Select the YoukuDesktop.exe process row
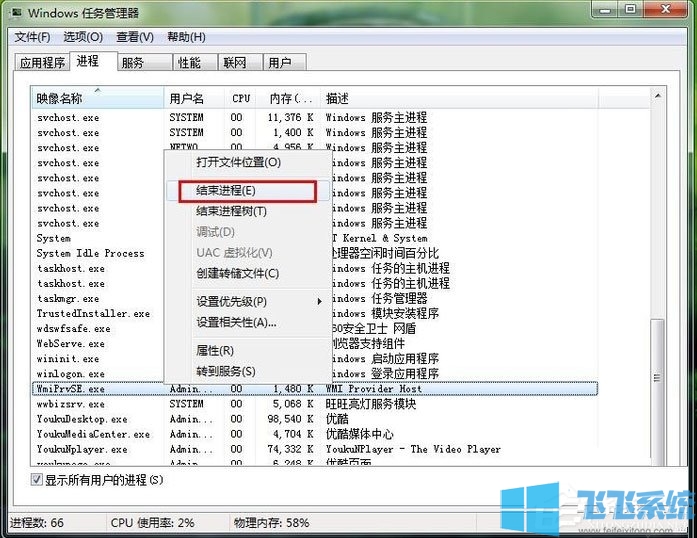Viewport: 697px width, 538px height. pos(315,419)
